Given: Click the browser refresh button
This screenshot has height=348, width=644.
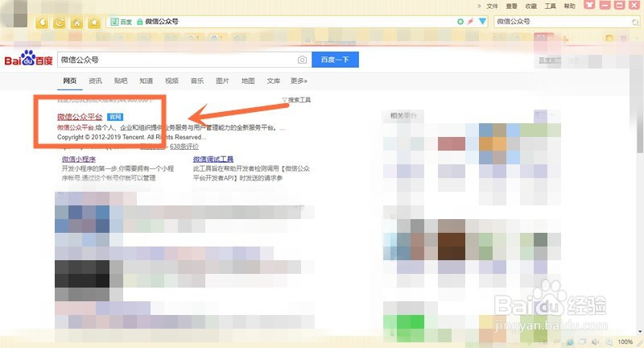Looking at the screenshot, I should pyautogui.click(x=59, y=23).
